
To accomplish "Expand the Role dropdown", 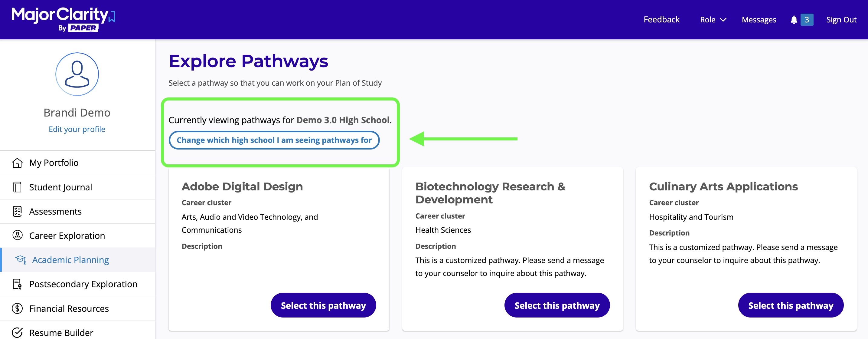I will click(712, 19).
